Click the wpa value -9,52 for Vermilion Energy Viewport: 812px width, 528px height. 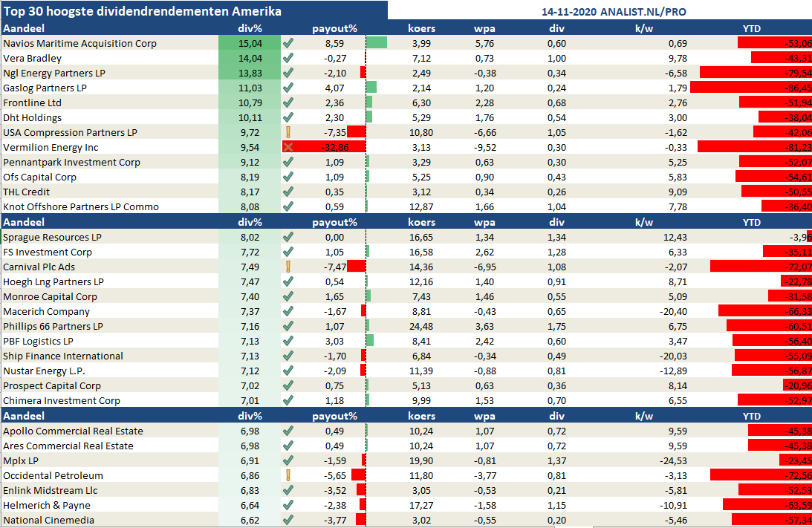484,148
